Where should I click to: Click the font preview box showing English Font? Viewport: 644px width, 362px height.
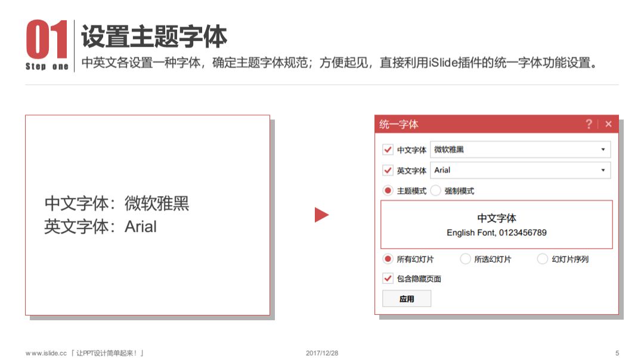(x=497, y=224)
